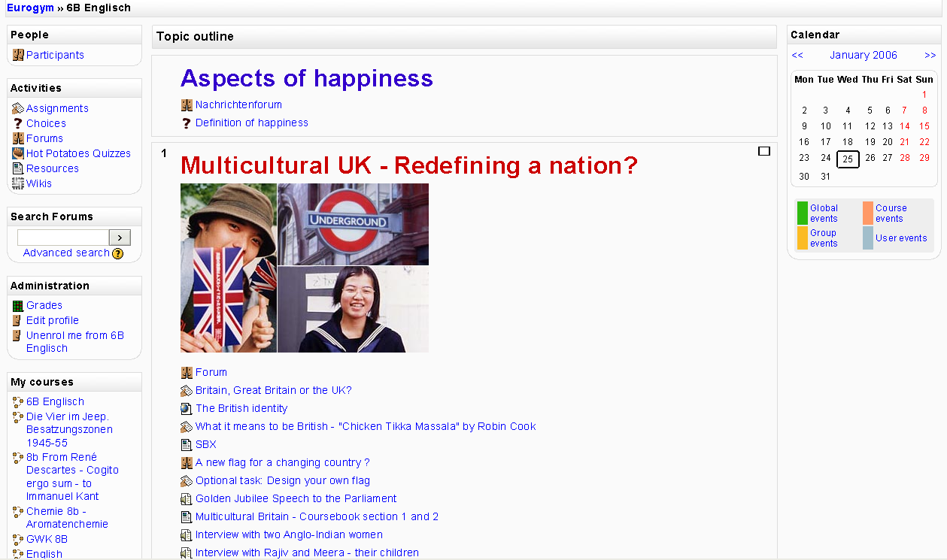Click the Choices question mark icon

point(18,123)
